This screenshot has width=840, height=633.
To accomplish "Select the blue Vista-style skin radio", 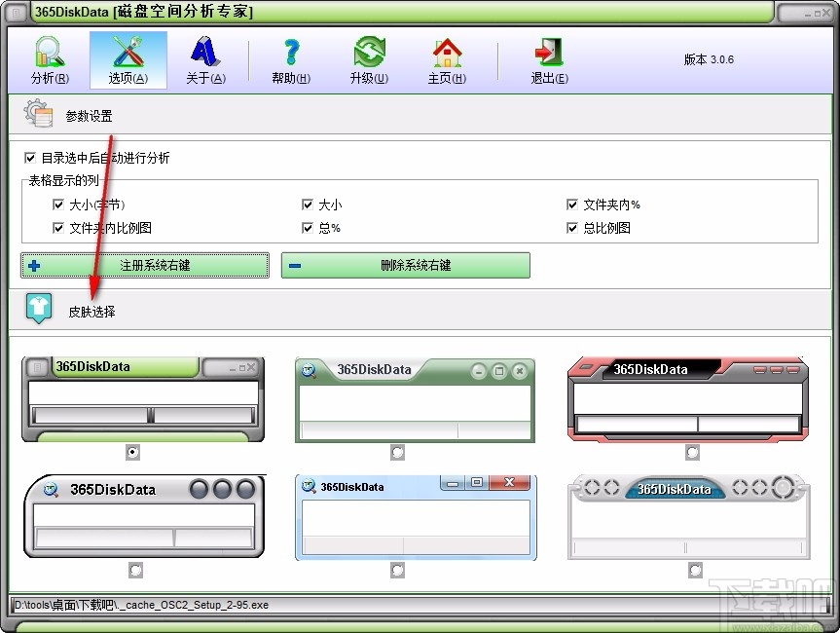I will [397, 570].
